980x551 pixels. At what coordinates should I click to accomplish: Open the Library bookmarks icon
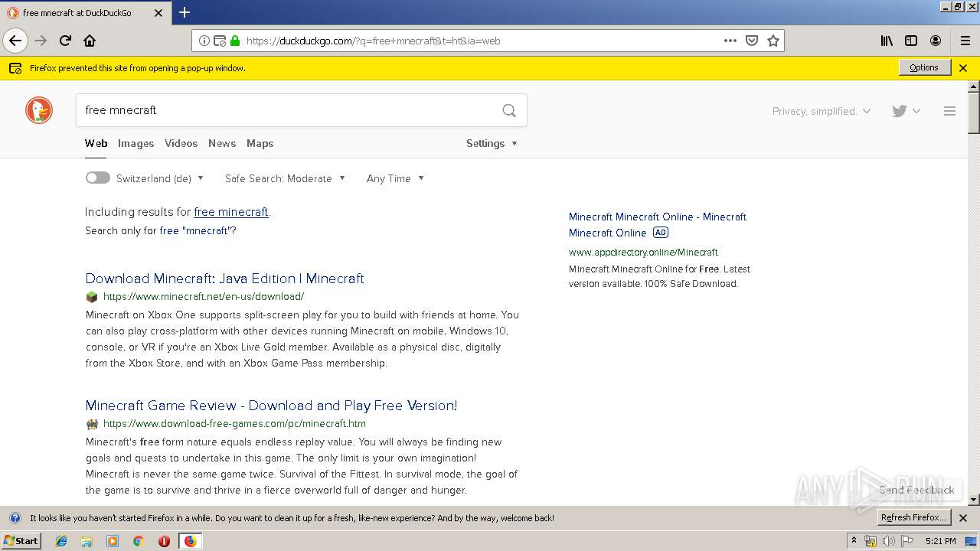[x=887, y=41]
